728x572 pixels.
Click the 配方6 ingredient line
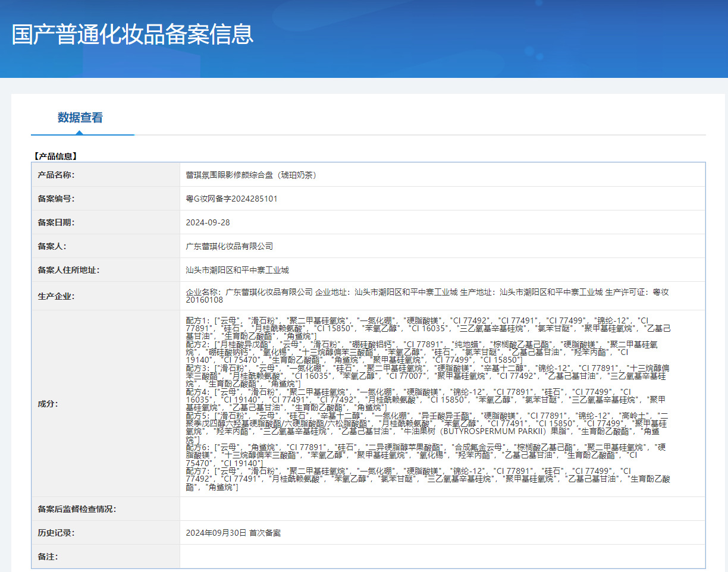pyautogui.click(x=426, y=455)
